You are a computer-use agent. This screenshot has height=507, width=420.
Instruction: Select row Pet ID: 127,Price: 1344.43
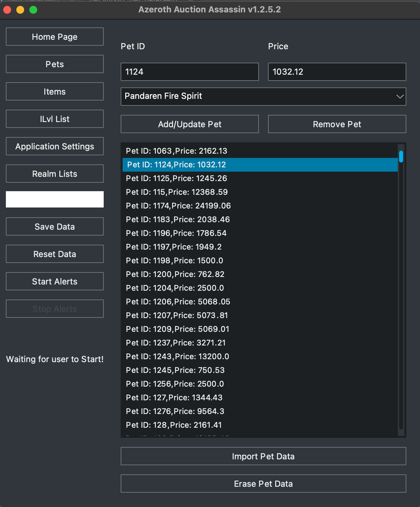260,398
